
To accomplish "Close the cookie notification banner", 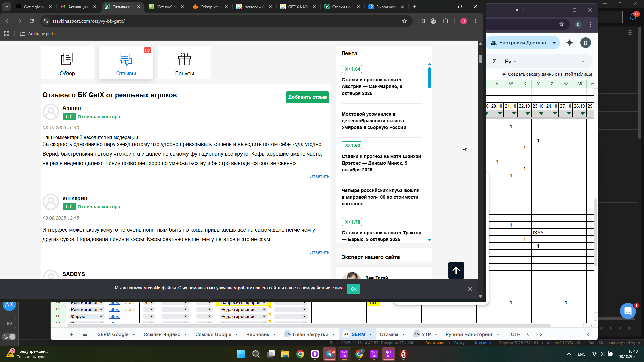I will pyautogui.click(x=470, y=289).
